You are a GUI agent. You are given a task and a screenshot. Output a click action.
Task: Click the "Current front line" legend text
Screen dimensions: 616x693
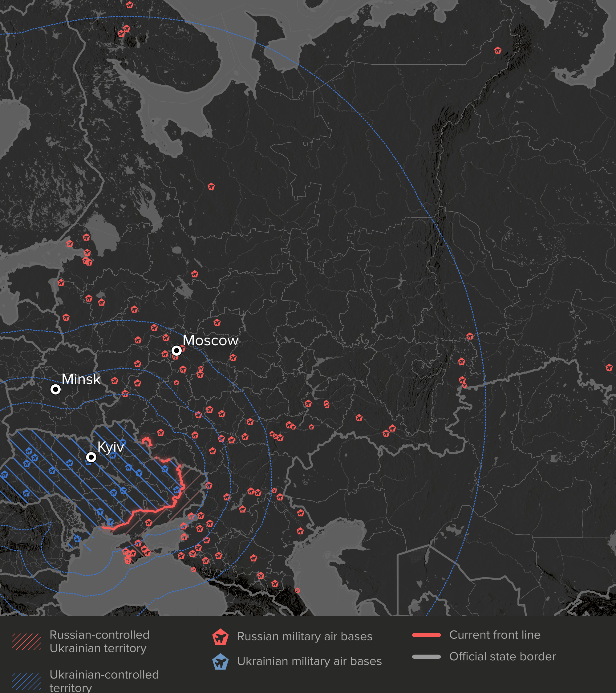coord(495,635)
